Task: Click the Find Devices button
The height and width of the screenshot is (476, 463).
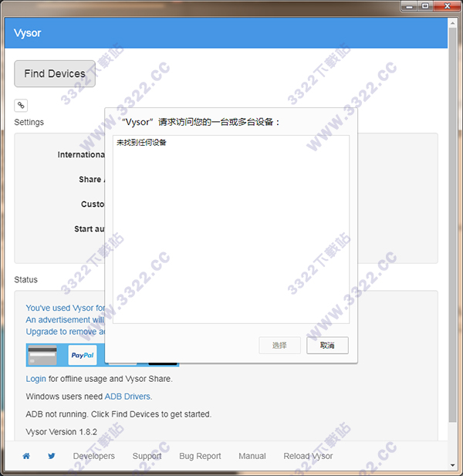Action: (55, 74)
